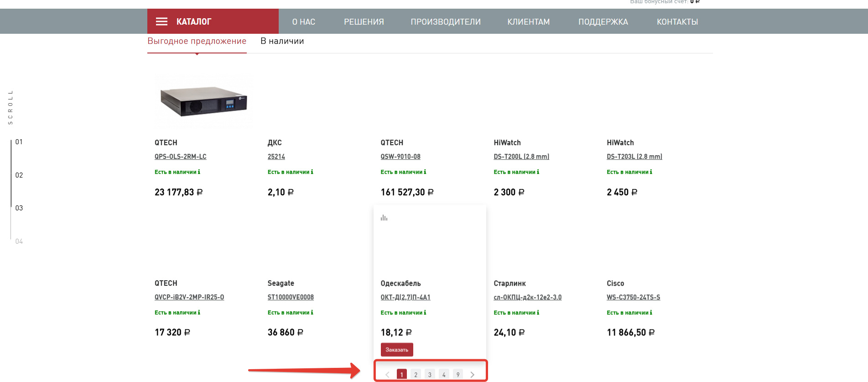Jump to scroll section marker 04
This screenshot has width=868, height=382.
click(19, 241)
